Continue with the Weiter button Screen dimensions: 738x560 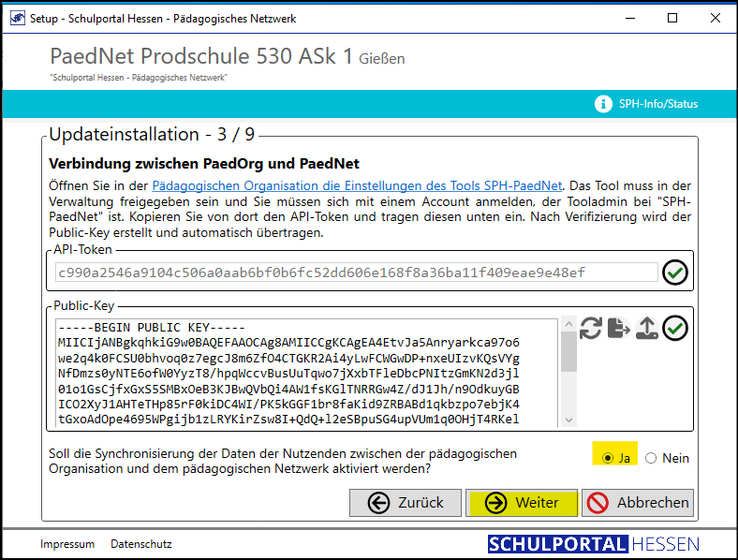(522, 503)
